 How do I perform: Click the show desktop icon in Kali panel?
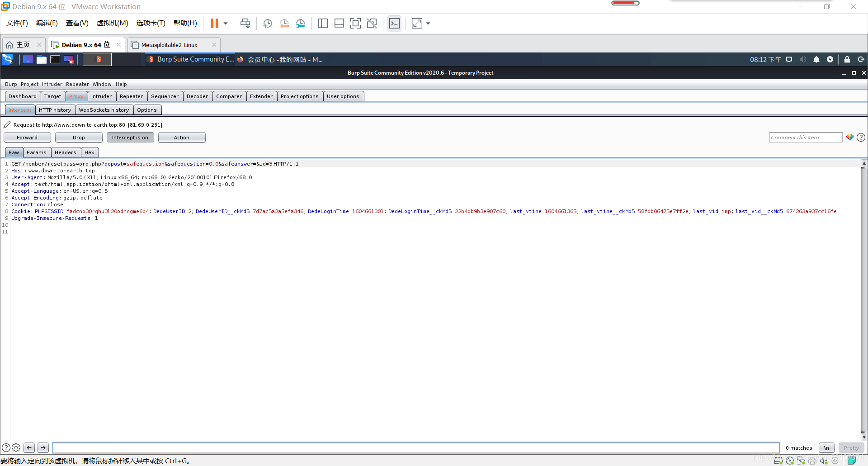pyautogui.click(x=28, y=59)
